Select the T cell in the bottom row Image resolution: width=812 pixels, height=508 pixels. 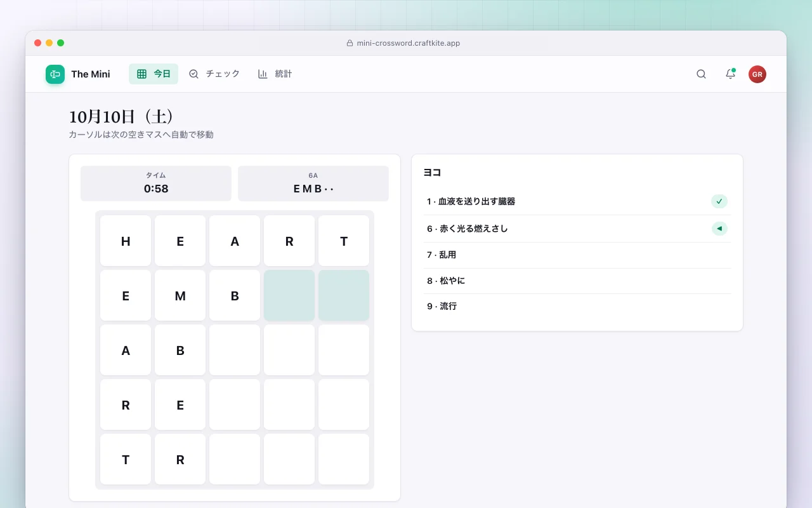[x=126, y=459]
